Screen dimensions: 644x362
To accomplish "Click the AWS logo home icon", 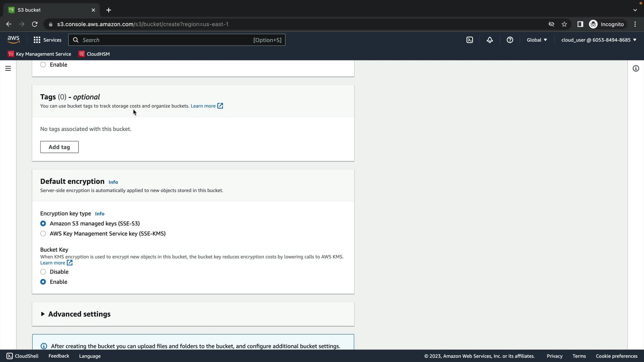I will [13, 40].
